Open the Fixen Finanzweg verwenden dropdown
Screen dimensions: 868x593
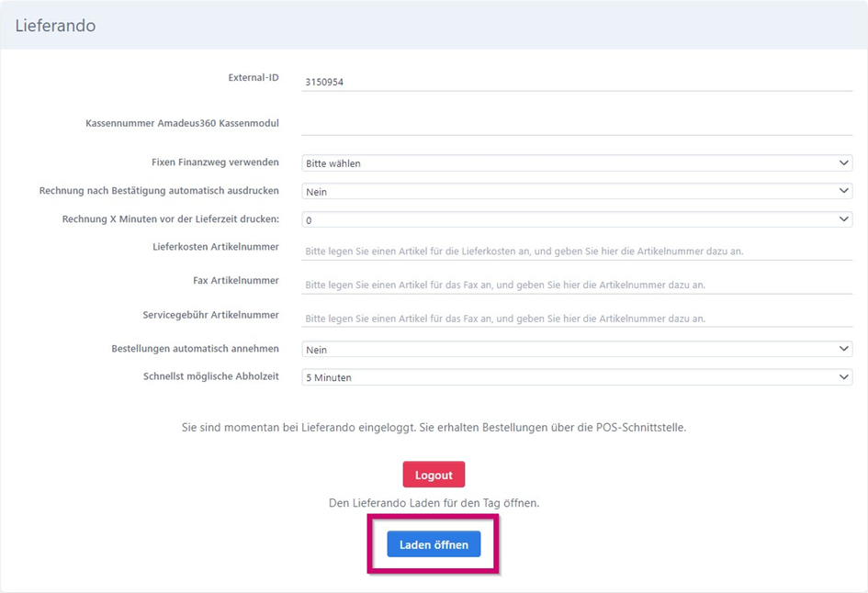(577, 163)
